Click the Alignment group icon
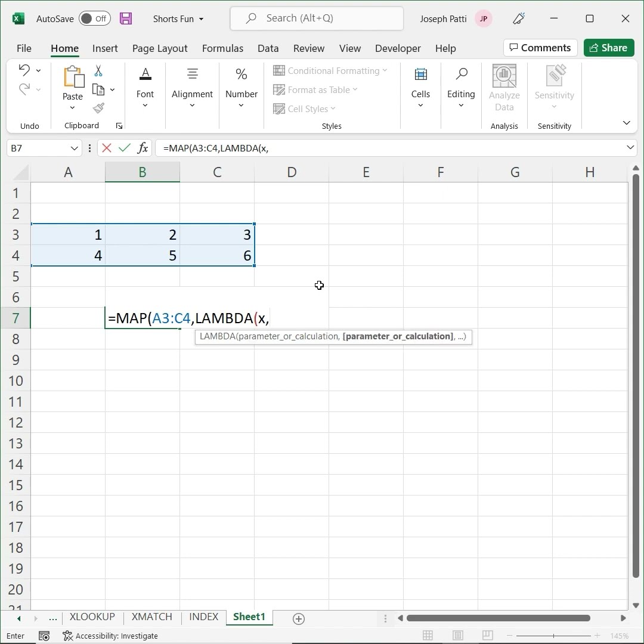644x644 pixels. 192,74
